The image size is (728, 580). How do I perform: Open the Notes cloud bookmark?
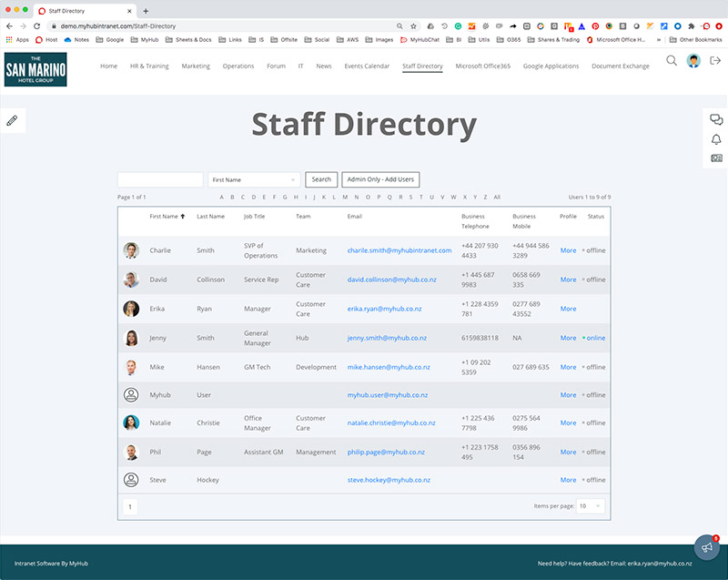[x=76, y=39]
